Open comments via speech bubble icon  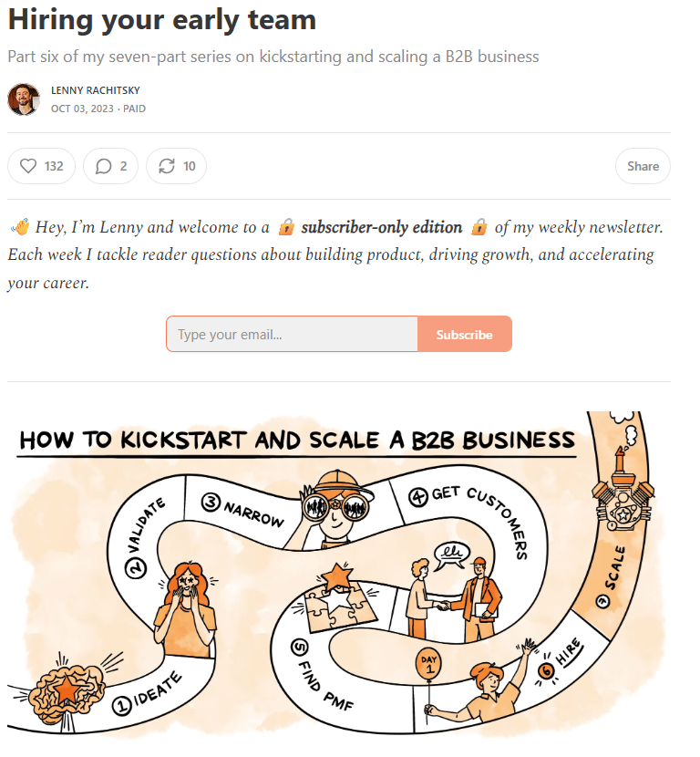pos(103,166)
